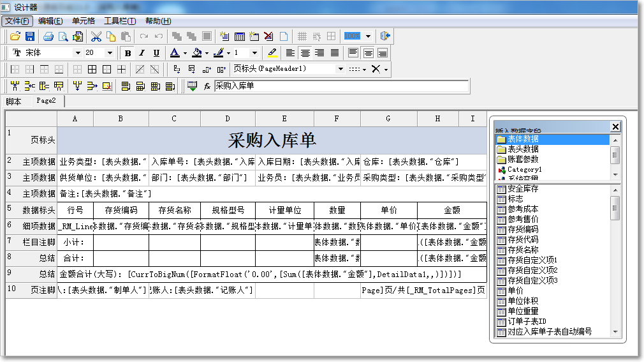
Task: Click the formula input field containing 采购入库单
Action: pos(341,86)
